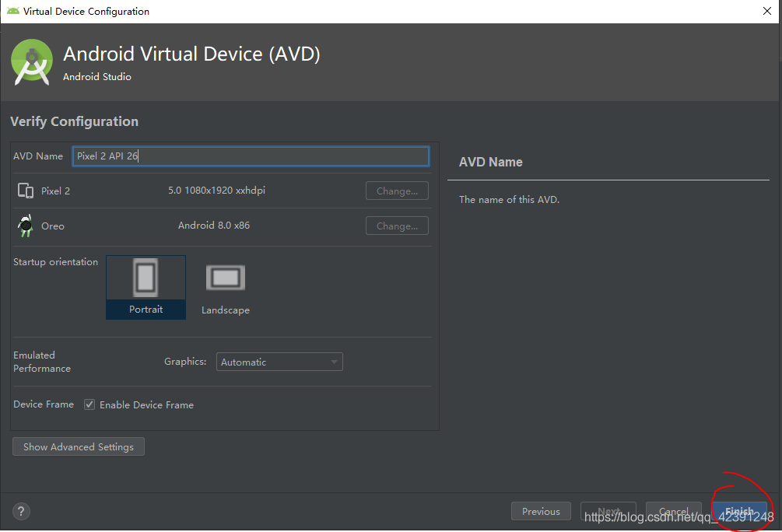Toggle the Enable Device Frame checkbox
The width and height of the screenshot is (782, 532).
(89, 404)
